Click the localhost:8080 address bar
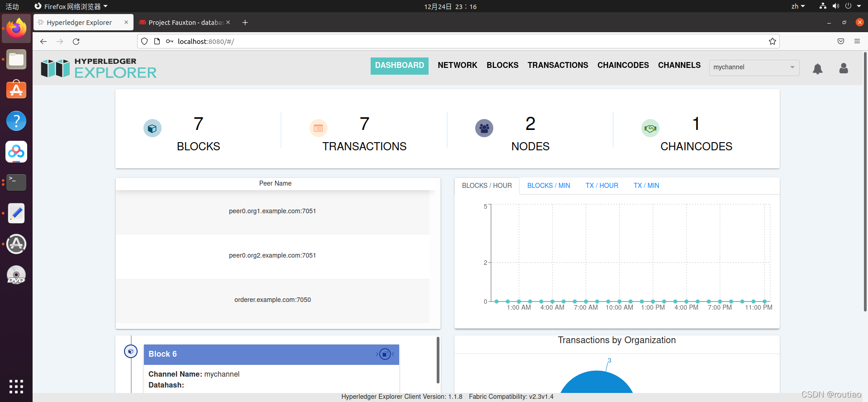The image size is (868, 402). pos(458,41)
